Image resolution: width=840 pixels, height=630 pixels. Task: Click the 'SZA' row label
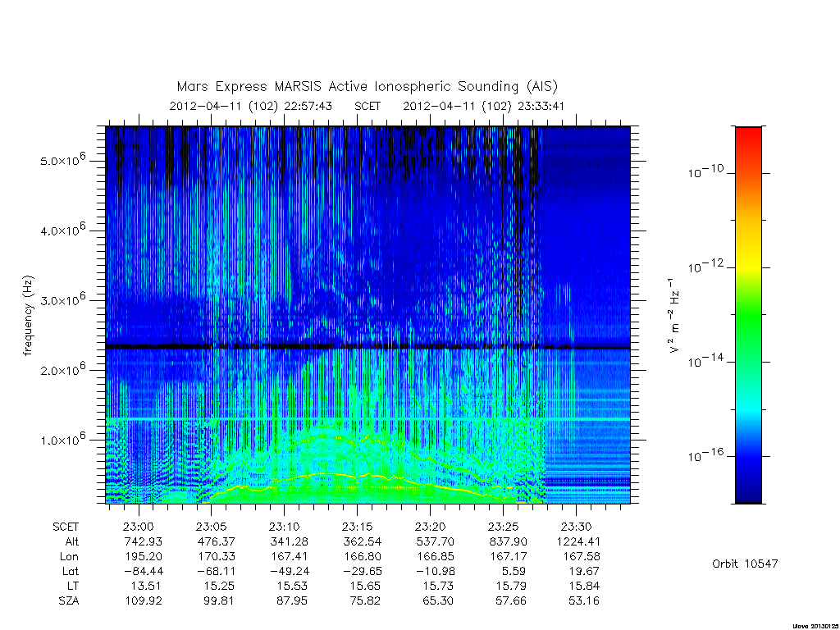coord(69,601)
